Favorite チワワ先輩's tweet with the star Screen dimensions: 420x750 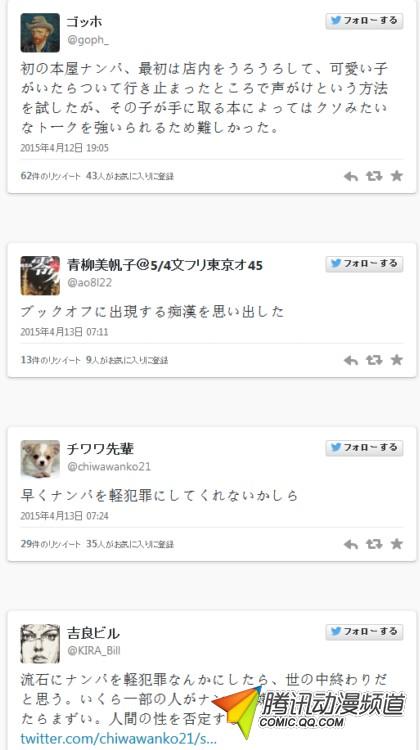pyautogui.click(x=397, y=544)
